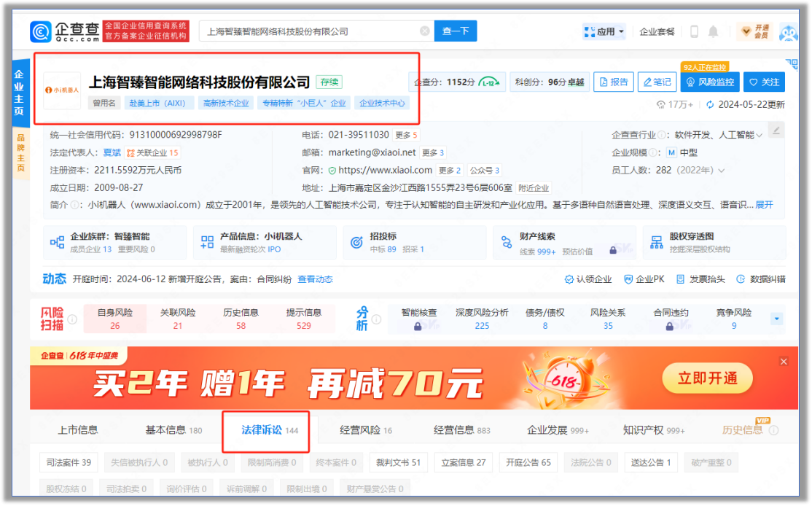Expand the company 简介 with 展开
Screen dimensions: 812x506
pos(764,205)
